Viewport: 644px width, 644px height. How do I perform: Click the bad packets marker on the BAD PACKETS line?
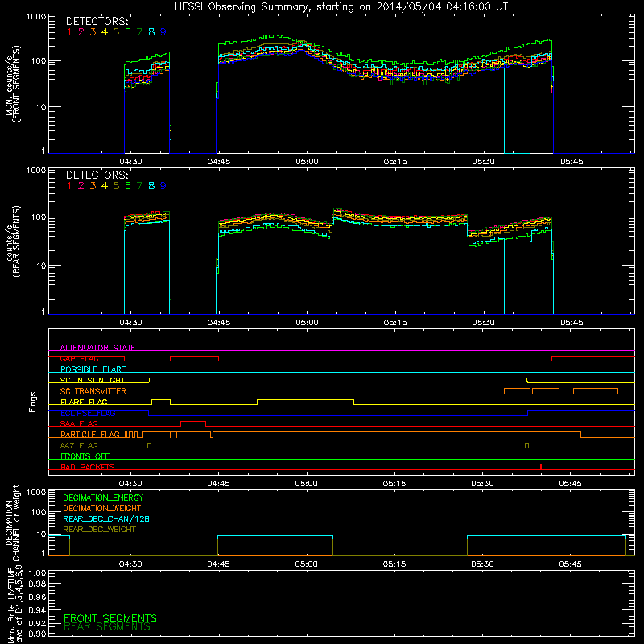(x=541, y=467)
